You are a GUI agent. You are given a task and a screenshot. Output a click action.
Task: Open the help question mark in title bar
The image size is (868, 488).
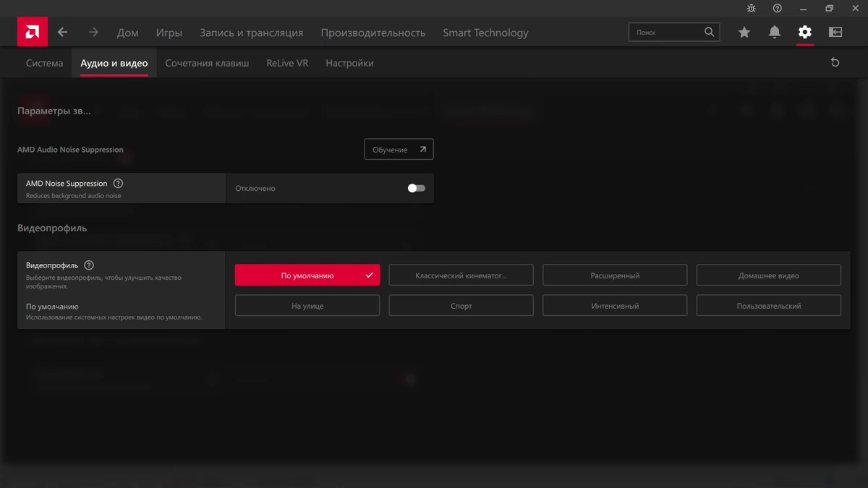[x=778, y=9]
